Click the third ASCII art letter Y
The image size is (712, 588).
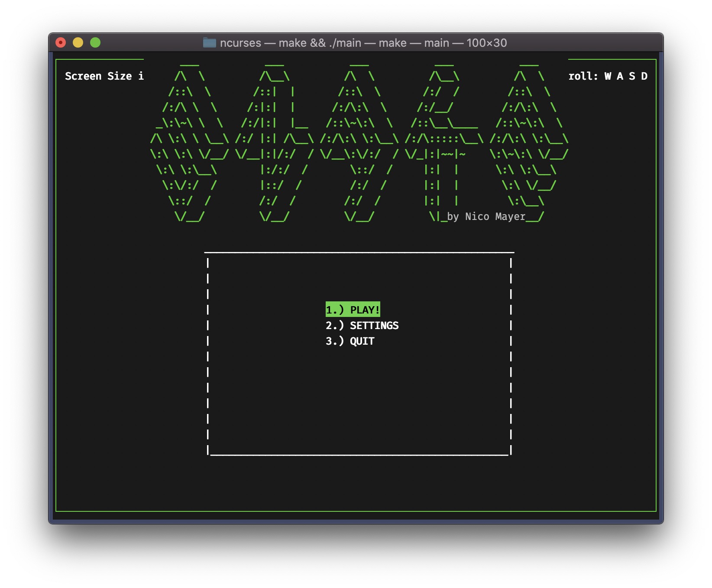pos(359,143)
